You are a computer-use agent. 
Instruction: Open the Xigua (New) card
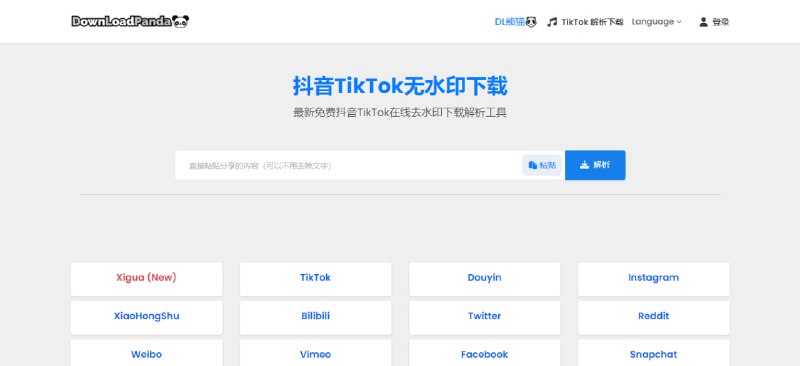[146, 279]
